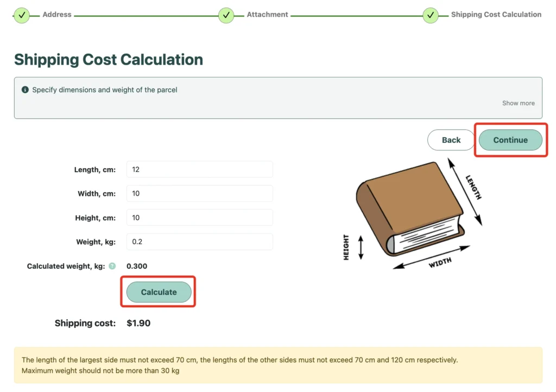Click the Address step checkmark icon
The image size is (556, 392).
click(22, 15)
